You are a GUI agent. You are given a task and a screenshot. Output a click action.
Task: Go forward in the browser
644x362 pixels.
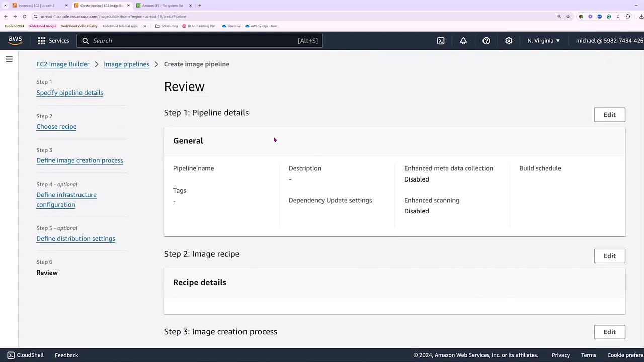click(x=15, y=16)
